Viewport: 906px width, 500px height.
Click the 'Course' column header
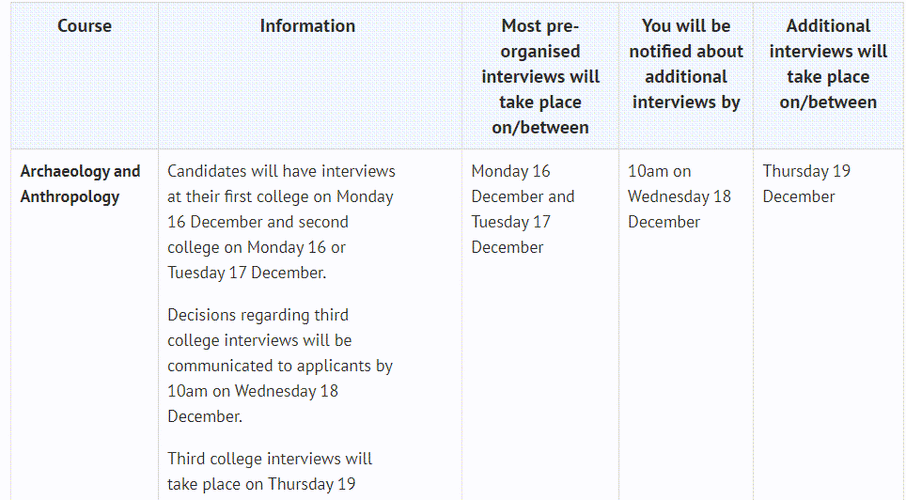click(84, 26)
